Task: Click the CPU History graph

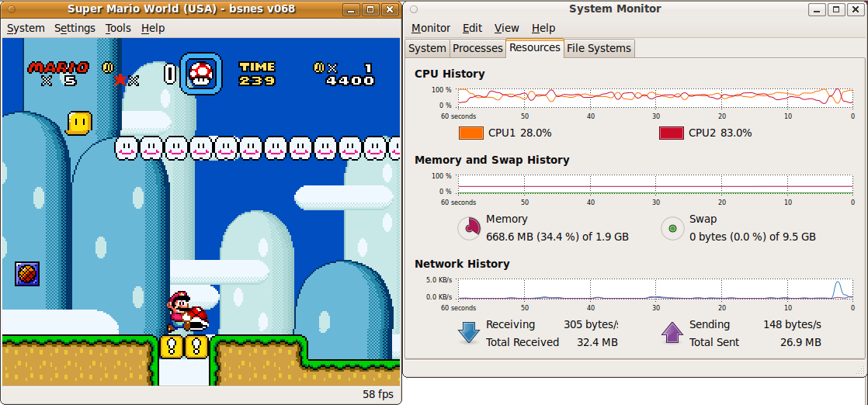Action: coord(655,98)
